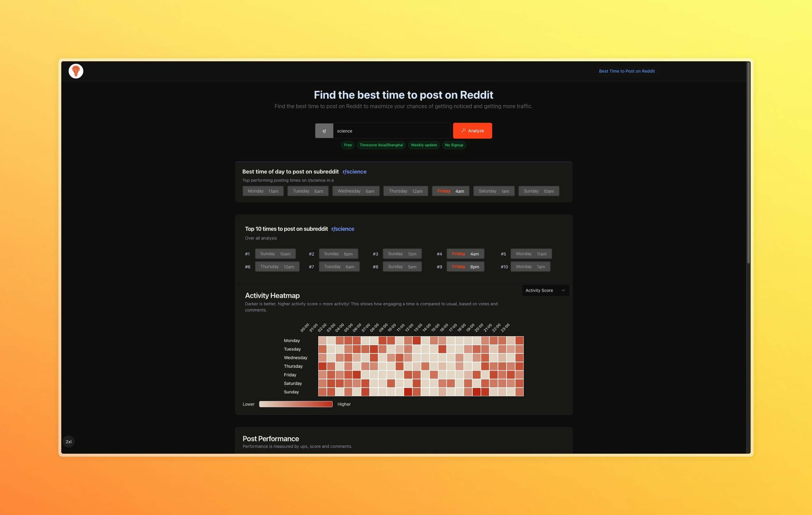Click the No Signup badge
This screenshot has width=812, height=515.
click(x=454, y=145)
